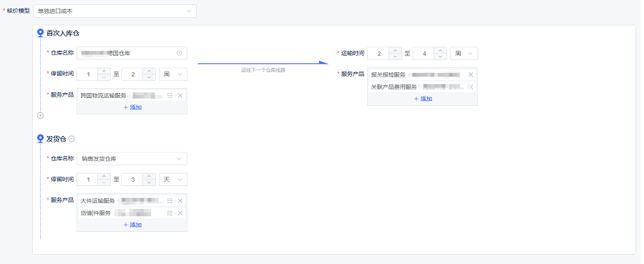Click the 发货仓 section title
Image resolution: width=644 pixels, height=264 pixels.
pyautogui.click(x=57, y=139)
